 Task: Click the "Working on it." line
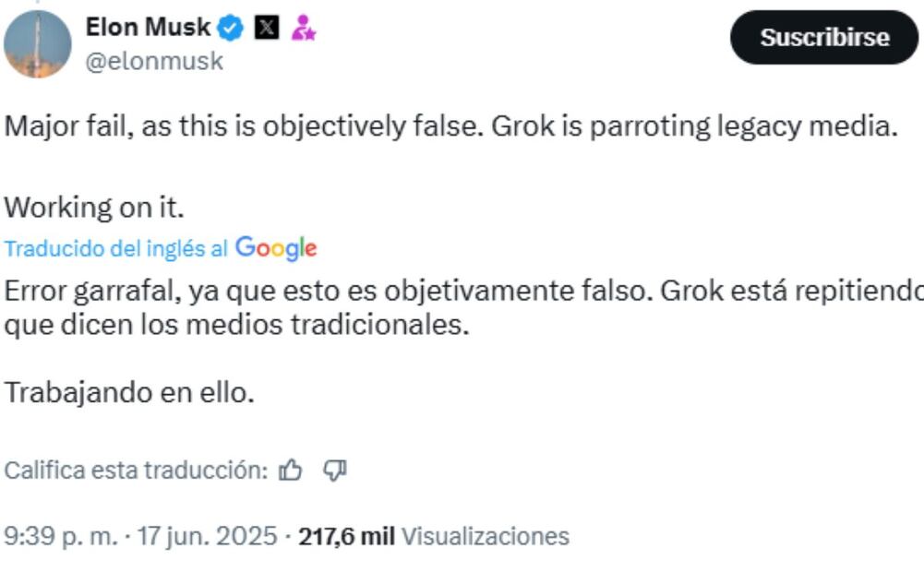95,208
